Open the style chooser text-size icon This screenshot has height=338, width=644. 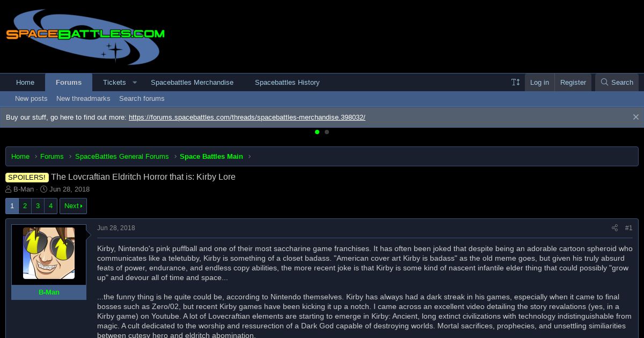tap(516, 82)
